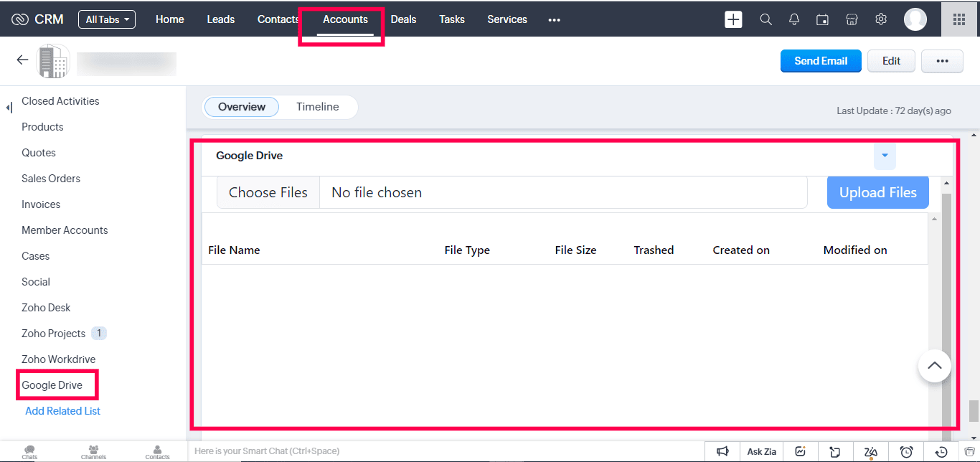
Task: Click the Modified on column header
Action: 855,250
